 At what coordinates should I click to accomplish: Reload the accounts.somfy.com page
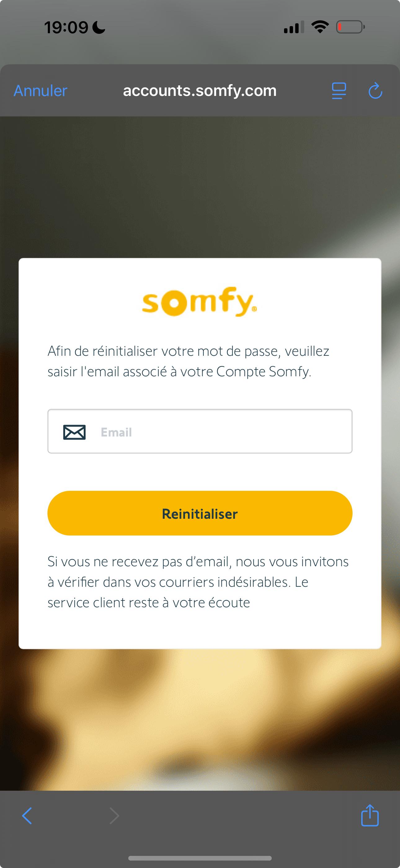(375, 91)
